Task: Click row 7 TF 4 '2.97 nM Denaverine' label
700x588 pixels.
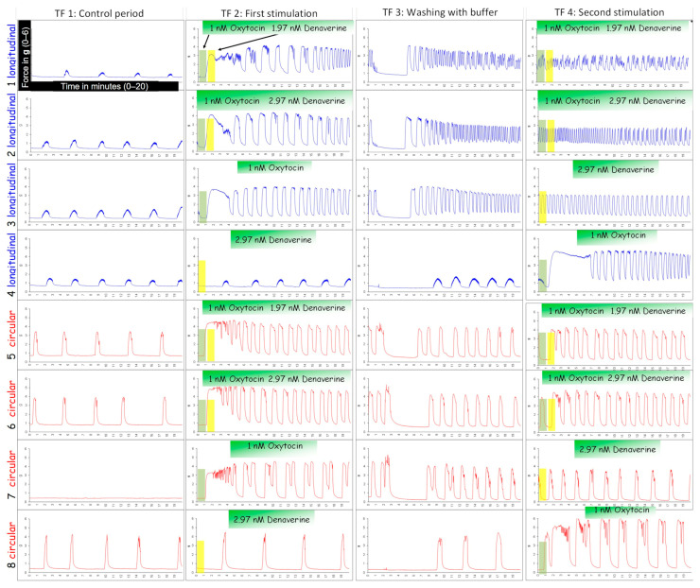Action: point(618,450)
